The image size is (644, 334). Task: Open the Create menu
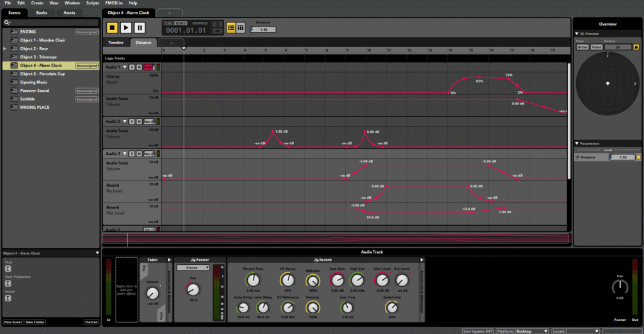[x=37, y=3]
